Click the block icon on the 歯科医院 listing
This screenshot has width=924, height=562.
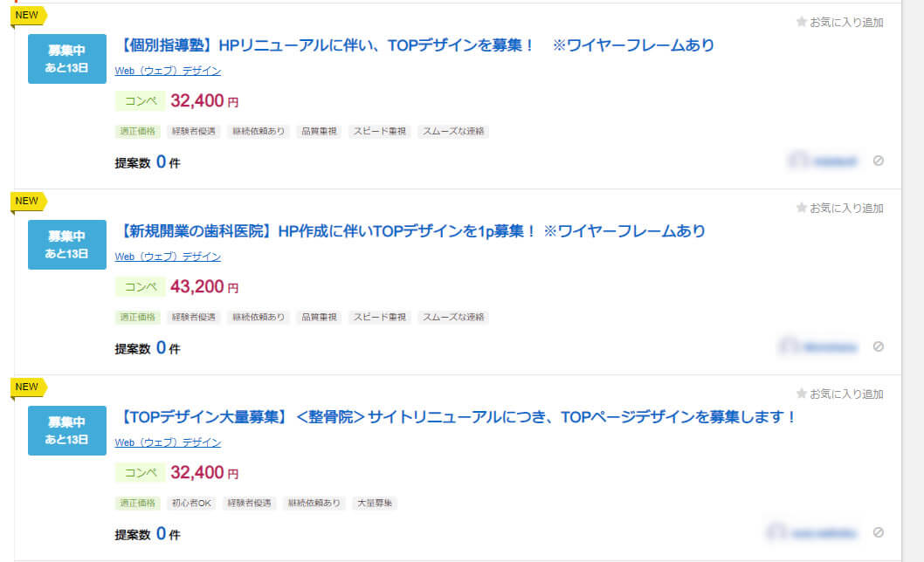click(x=879, y=346)
